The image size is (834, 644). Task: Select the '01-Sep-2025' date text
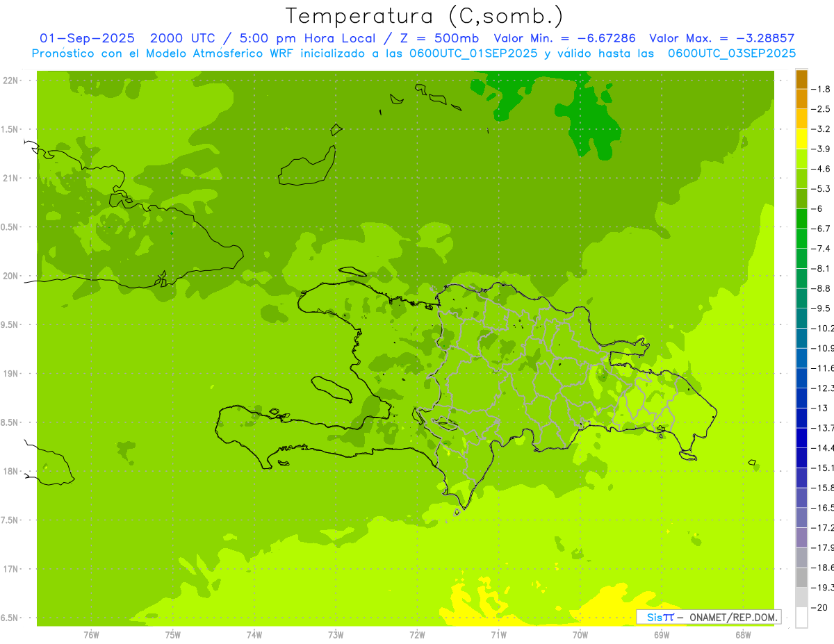pos(88,38)
